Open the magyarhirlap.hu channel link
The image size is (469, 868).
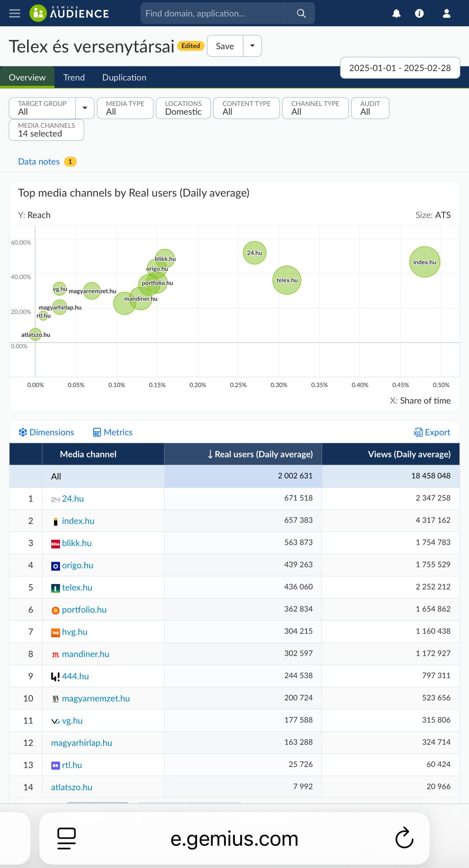[81, 743]
